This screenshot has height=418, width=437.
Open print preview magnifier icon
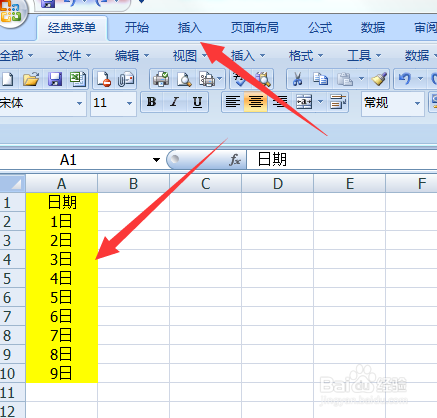(x=184, y=79)
